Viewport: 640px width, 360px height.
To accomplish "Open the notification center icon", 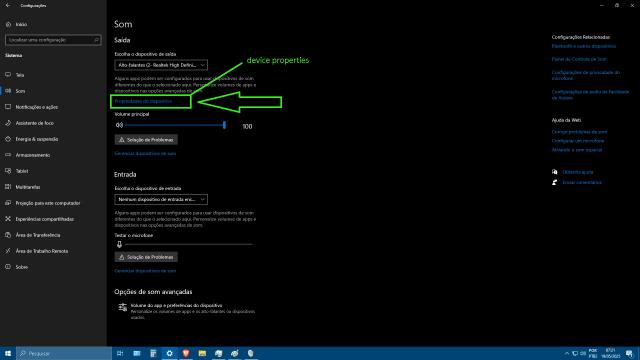I will (629, 353).
